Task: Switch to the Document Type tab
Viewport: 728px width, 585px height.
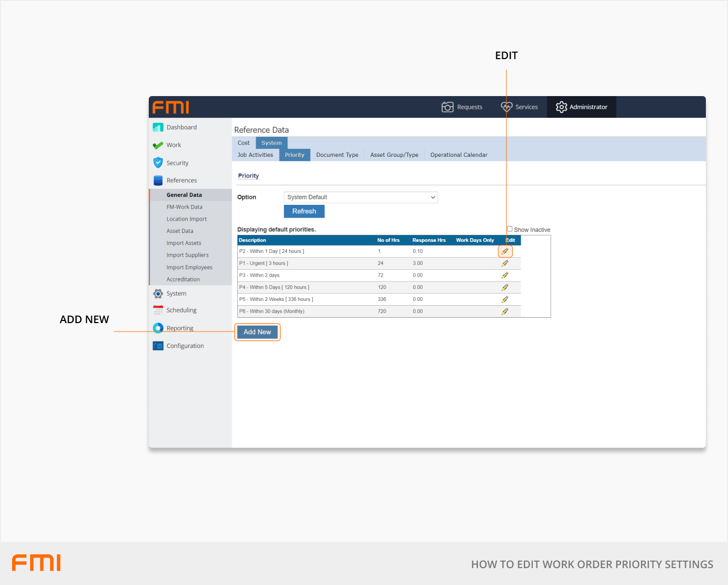Action: [x=337, y=155]
